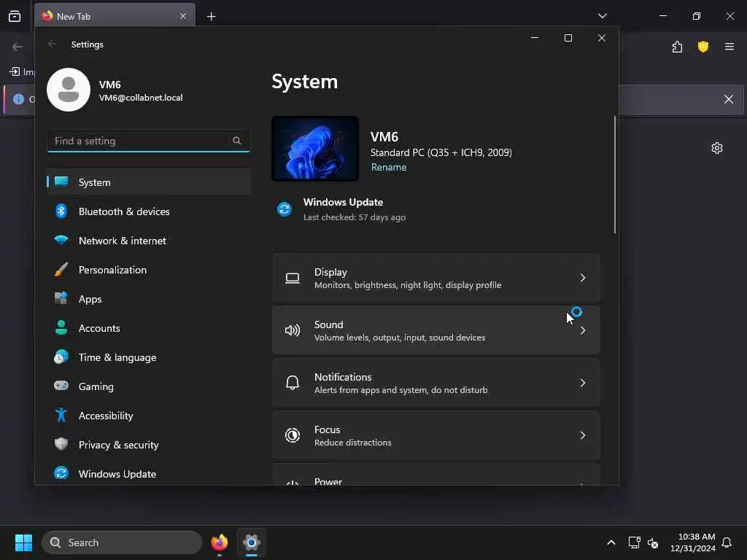Viewport: 747px width, 560px height.
Task: Open Focus settings row
Action: click(436, 435)
